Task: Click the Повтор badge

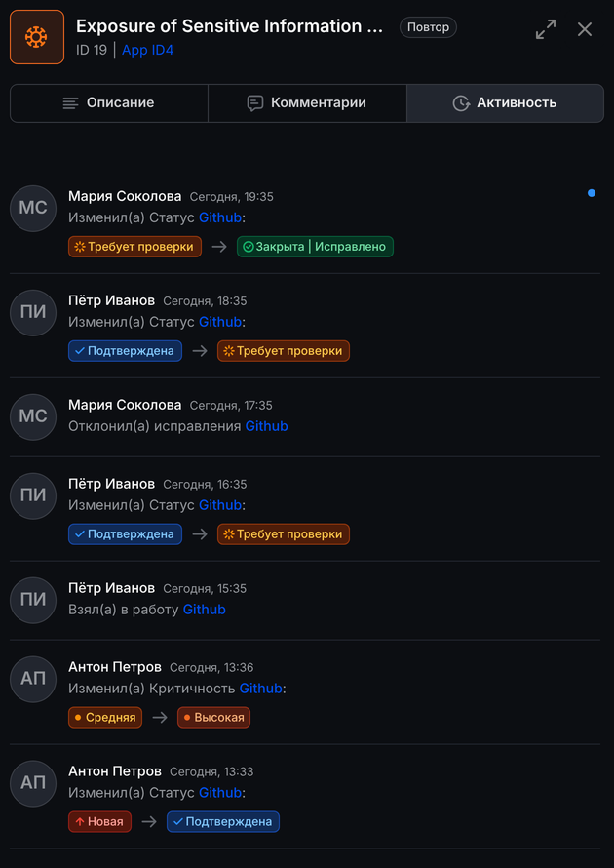Action: 428,27
